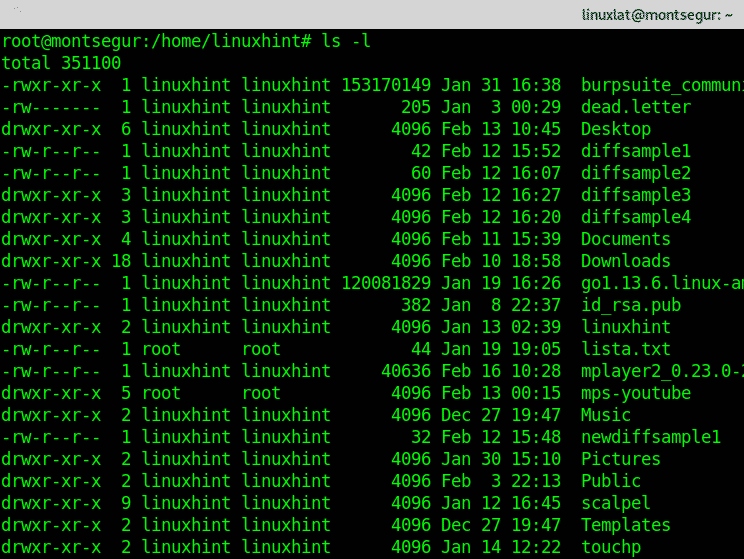Click the date 'Dec 27' on Music row
The image size is (744, 559).
pyautogui.click(x=471, y=415)
